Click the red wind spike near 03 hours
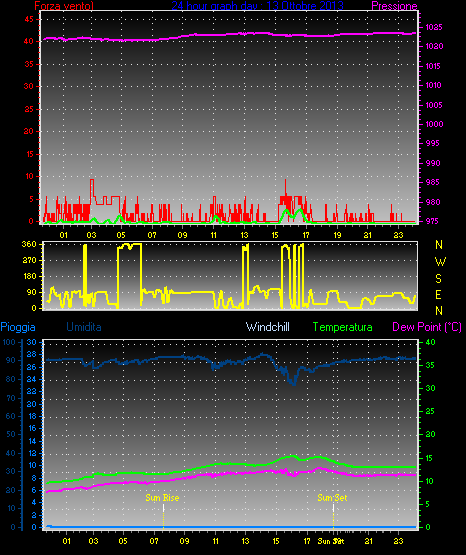 click(92, 191)
